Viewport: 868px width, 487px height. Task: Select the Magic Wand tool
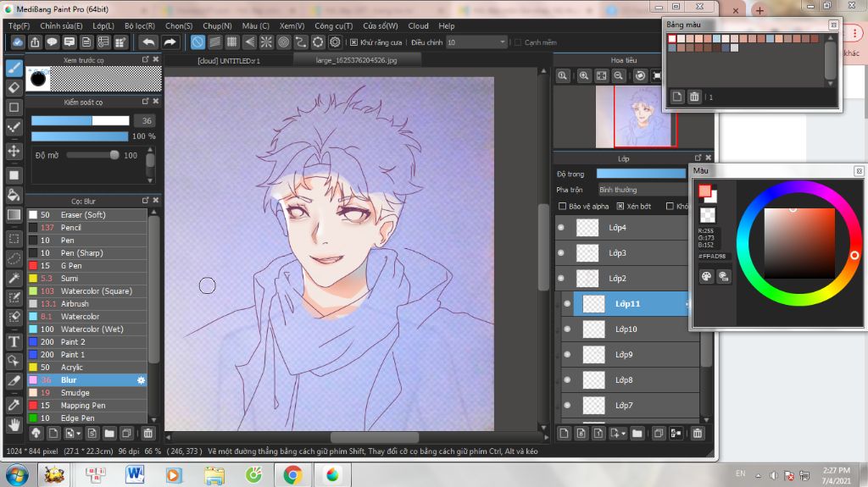coord(14,278)
